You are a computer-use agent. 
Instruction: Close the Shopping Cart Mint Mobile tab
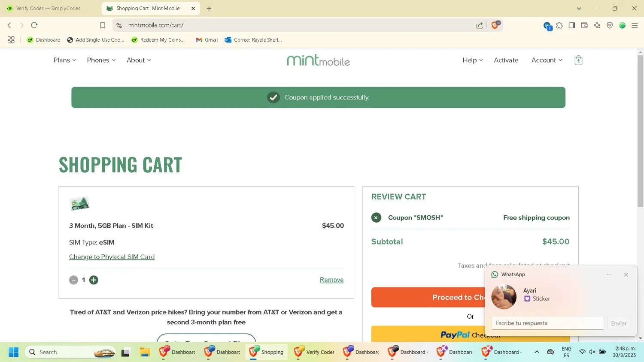(193, 8)
